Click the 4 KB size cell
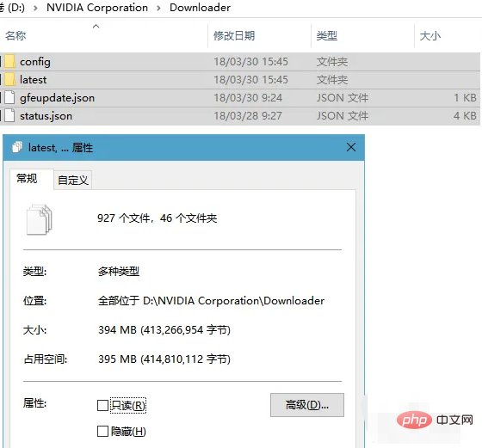The width and height of the screenshot is (482, 448). [465, 116]
